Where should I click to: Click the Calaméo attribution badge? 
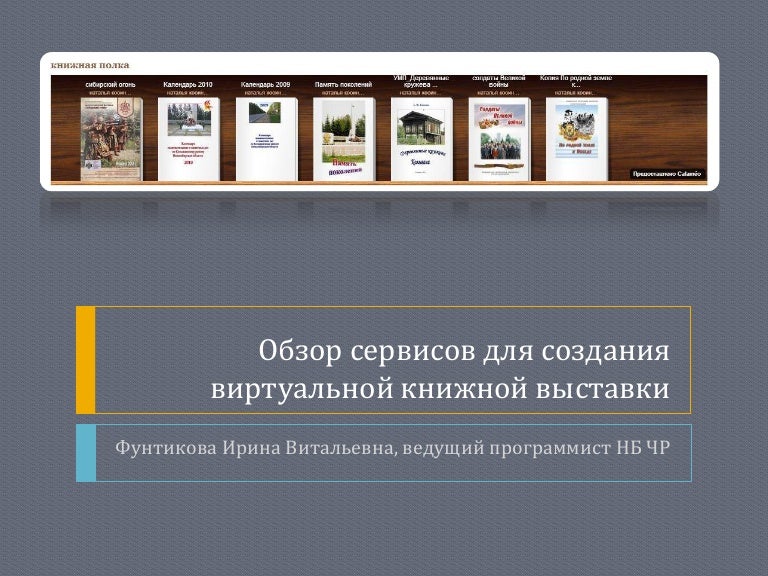(x=666, y=173)
